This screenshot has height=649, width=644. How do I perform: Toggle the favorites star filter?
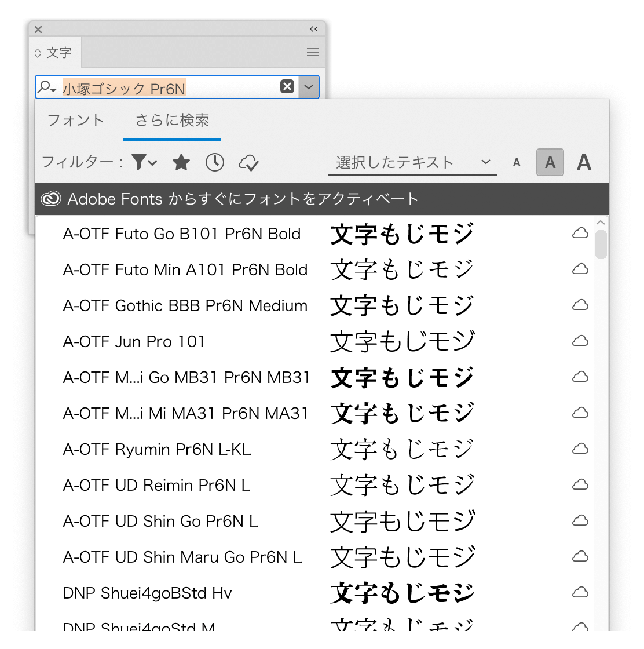pos(181,162)
